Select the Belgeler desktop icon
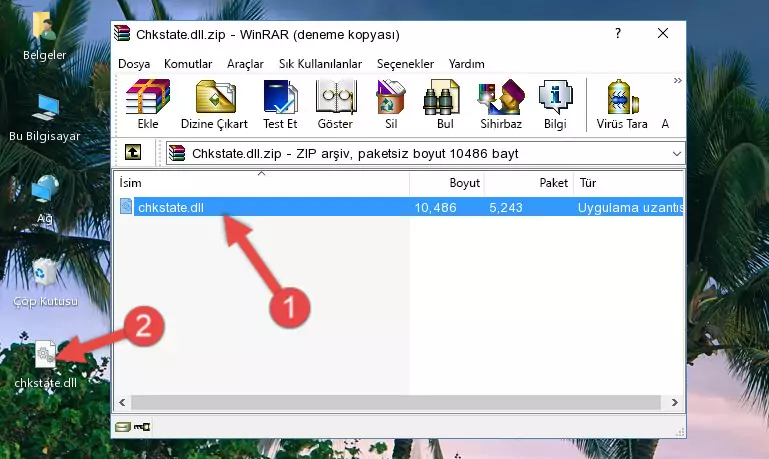 point(44,35)
